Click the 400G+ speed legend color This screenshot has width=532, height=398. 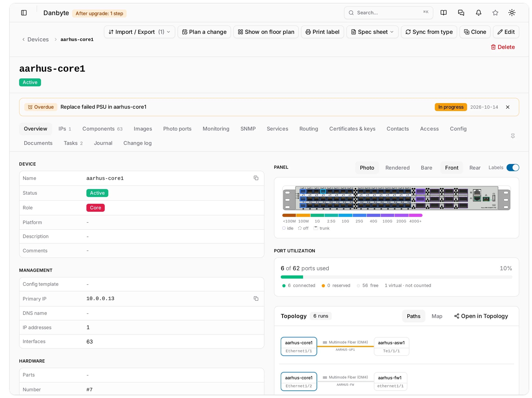415,215
